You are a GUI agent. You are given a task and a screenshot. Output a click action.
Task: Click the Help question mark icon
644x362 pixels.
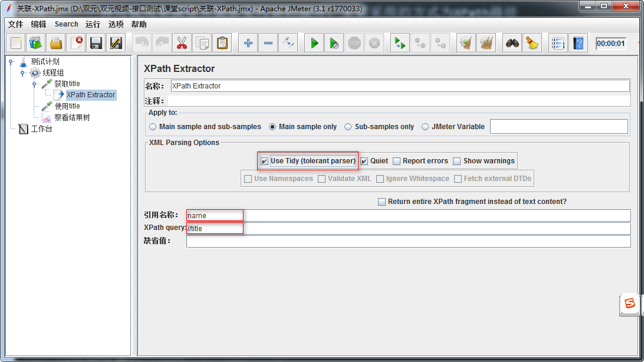click(579, 43)
